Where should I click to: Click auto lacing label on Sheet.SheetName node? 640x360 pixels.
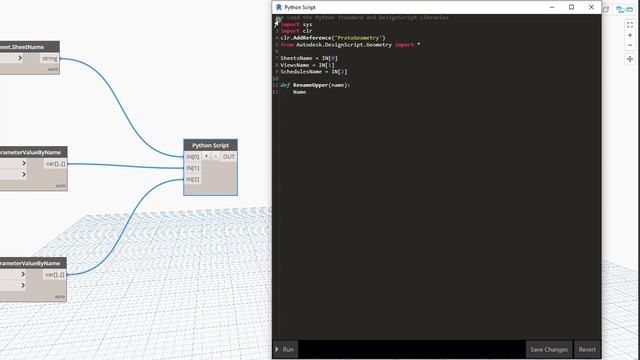pos(53,69)
